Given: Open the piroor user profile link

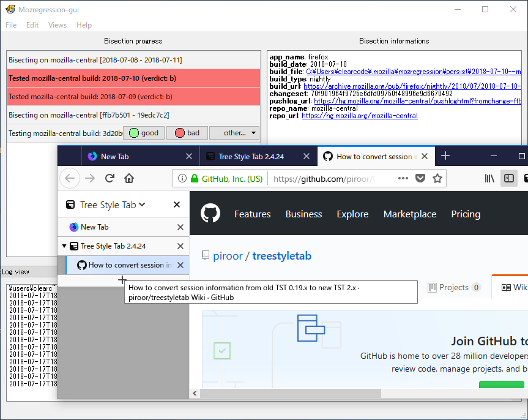Looking at the screenshot, I should click(228, 256).
